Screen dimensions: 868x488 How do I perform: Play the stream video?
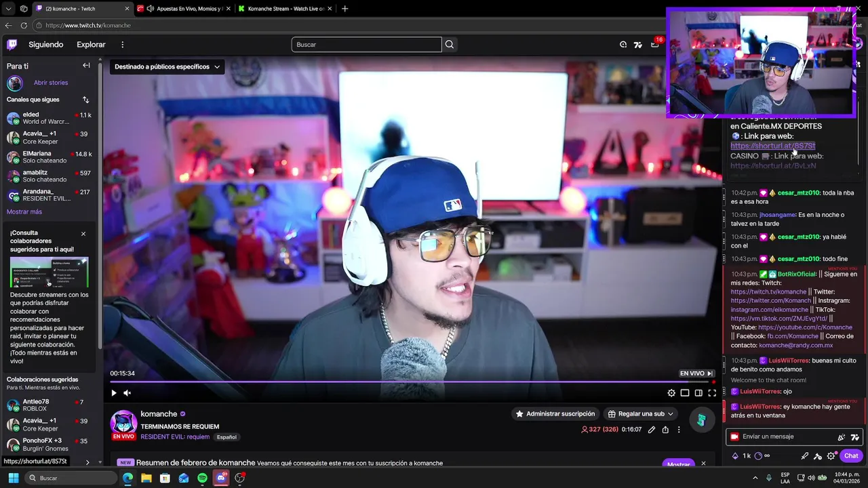tap(113, 393)
